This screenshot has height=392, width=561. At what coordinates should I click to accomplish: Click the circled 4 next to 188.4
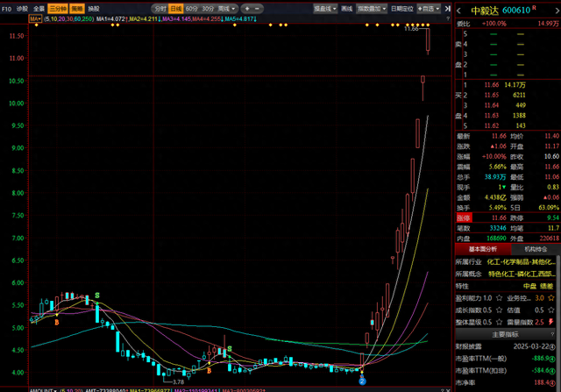pos(552,382)
